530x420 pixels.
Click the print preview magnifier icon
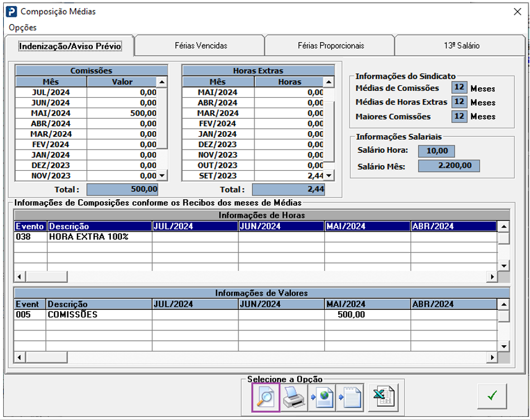coord(266,397)
